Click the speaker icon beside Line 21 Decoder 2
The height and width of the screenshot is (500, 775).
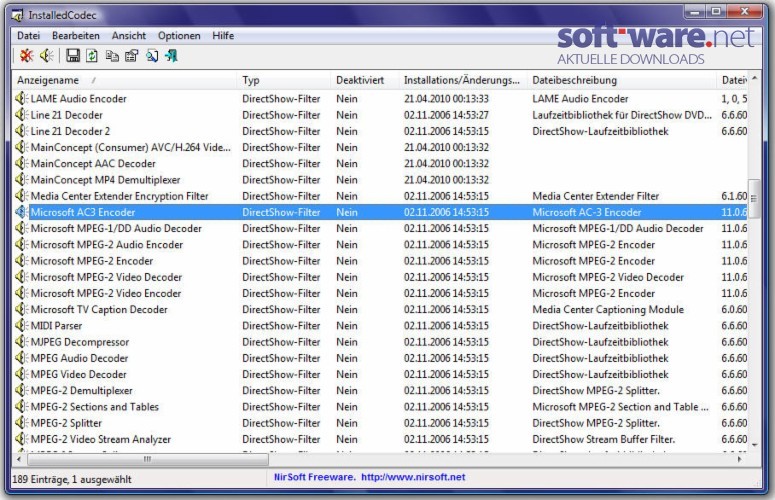[x=21, y=131]
